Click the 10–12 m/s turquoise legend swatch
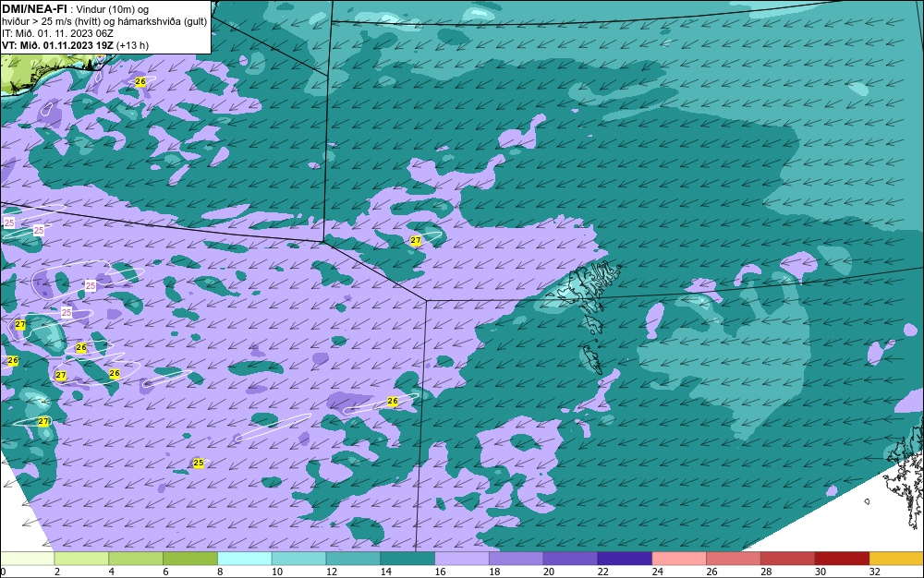The height and width of the screenshot is (578, 924). (x=298, y=559)
